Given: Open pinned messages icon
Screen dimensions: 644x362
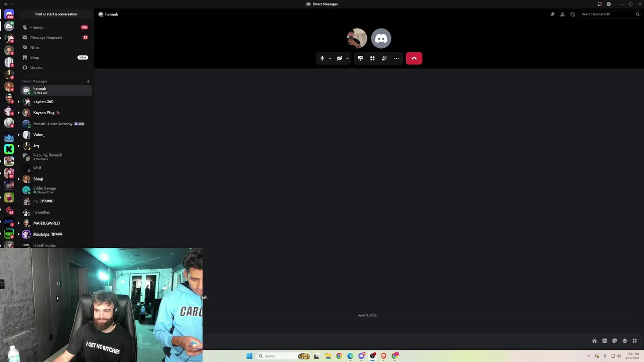Looking at the screenshot, I should pyautogui.click(x=552, y=14).
